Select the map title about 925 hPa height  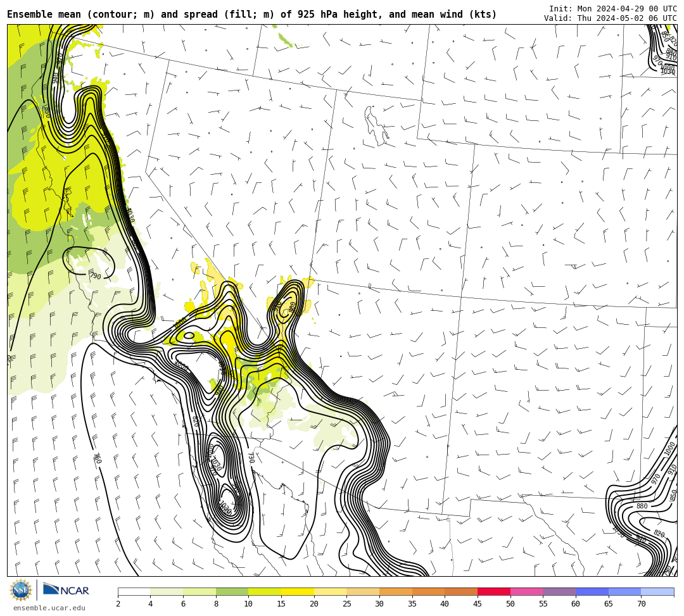[251, 15]
